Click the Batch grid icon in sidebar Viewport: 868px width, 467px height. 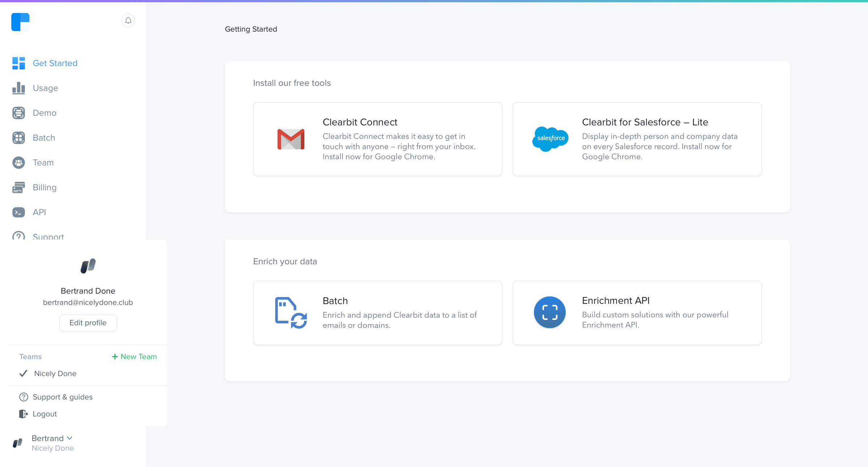coord(18,138)
